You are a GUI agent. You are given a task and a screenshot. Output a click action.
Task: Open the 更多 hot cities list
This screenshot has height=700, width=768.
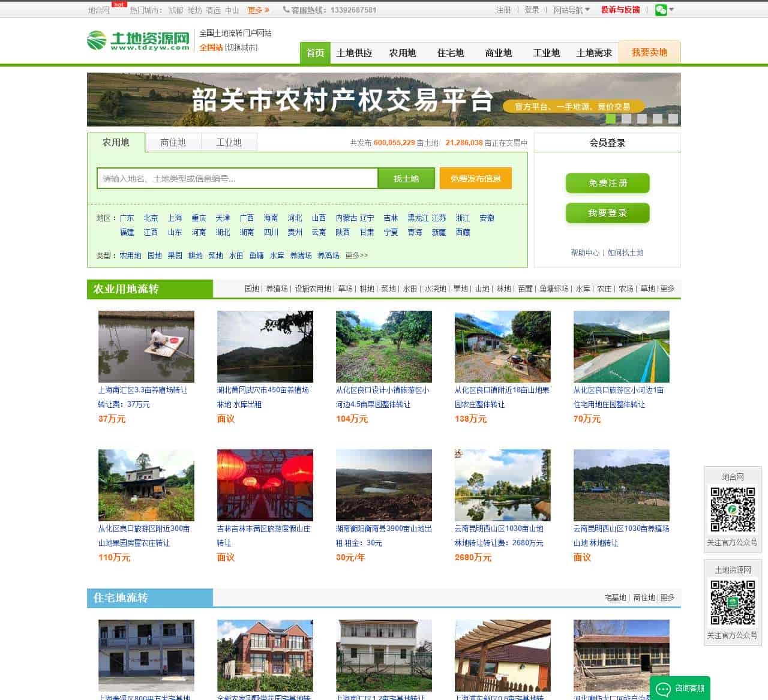tap(259, 10)
